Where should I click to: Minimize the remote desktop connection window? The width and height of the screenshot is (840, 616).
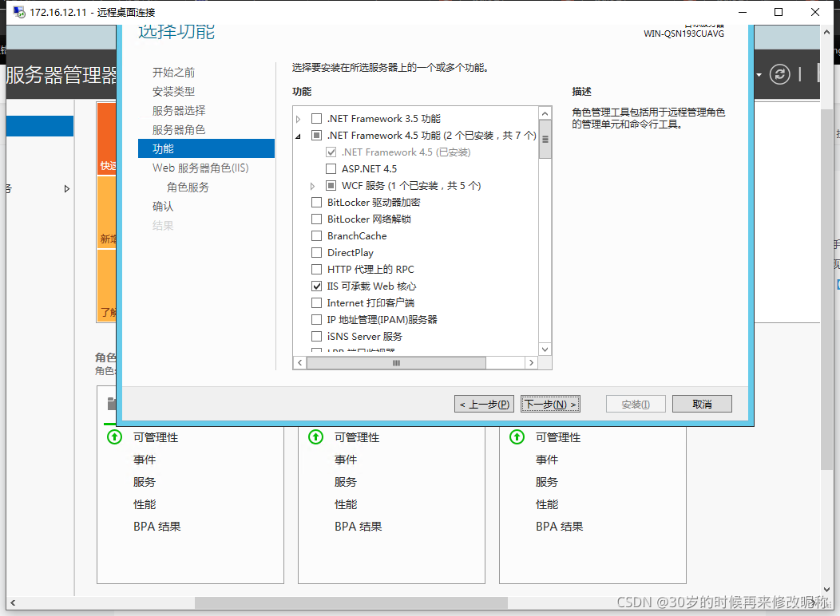point(743,12)
